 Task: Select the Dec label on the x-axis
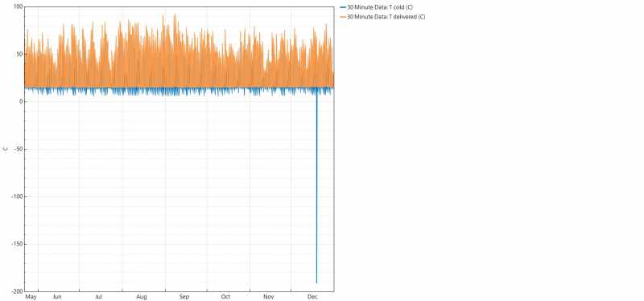pyautogui.click(x=312, y=297)
